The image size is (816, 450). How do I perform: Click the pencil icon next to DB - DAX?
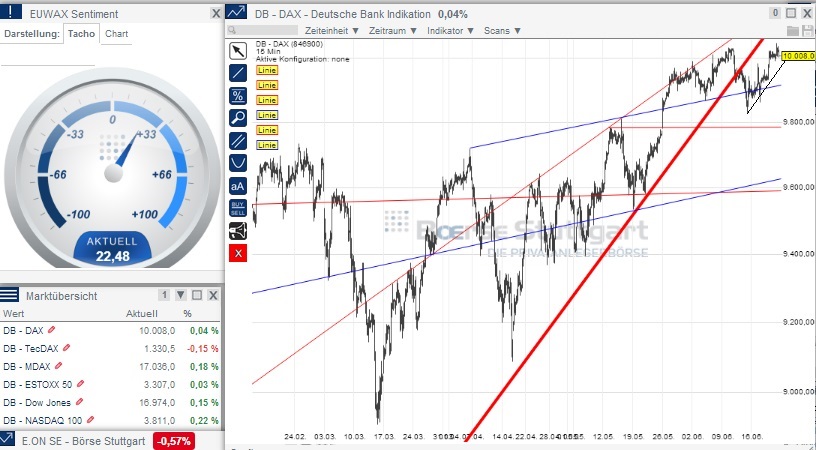[x=51, y=330]
